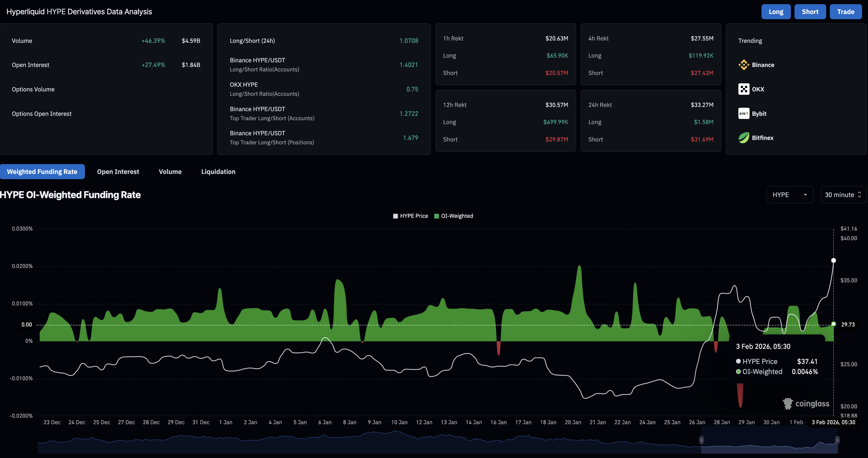Switch to the Open Interest tab

pyautogui.click(x=118, y=172)
